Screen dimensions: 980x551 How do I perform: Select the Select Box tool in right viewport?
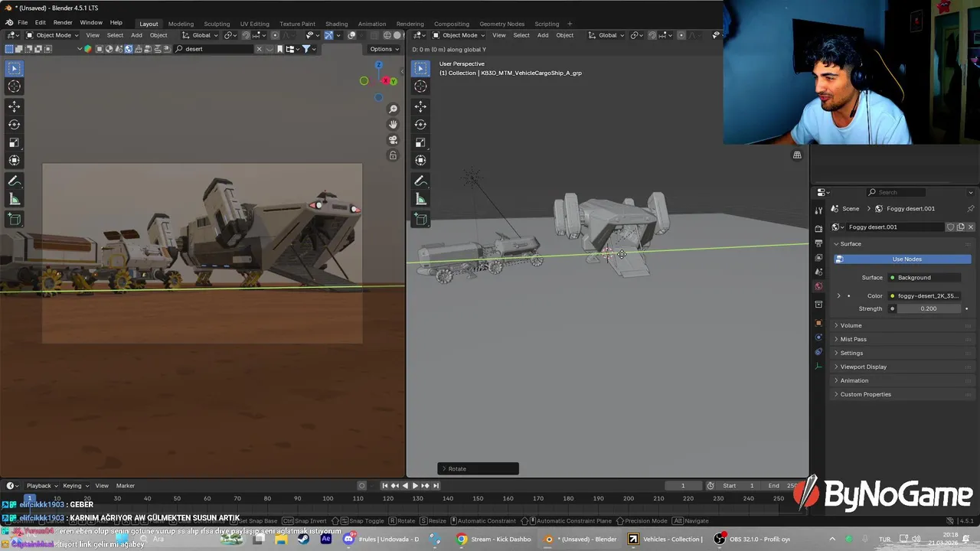click(420, 68)
